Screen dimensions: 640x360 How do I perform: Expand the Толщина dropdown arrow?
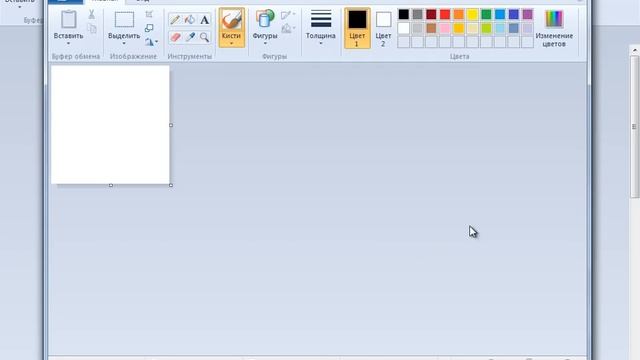(x=321, y=44)
